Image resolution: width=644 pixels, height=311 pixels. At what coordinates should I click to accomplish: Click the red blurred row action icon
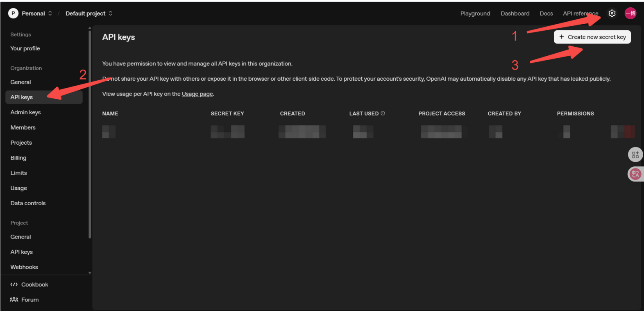[x=630, y=132]
